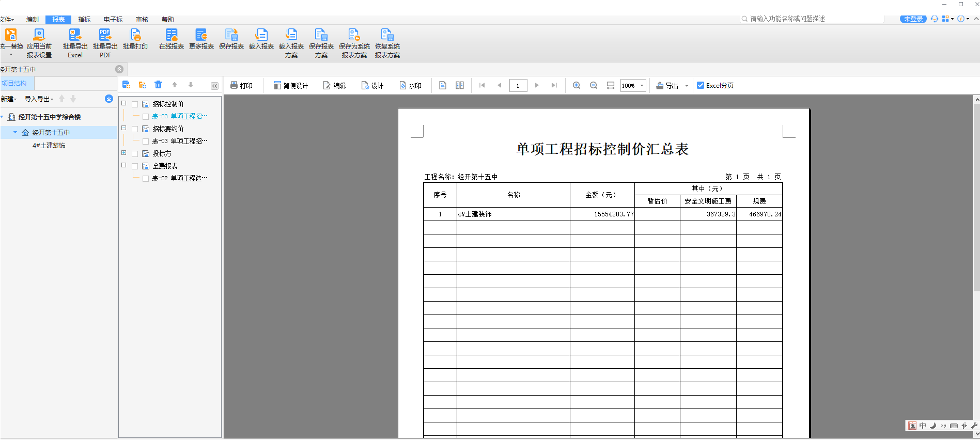The width and height of the screenshot is (980, 440).
Task: Open the 新建 dropdown
Action: (9, 99)
